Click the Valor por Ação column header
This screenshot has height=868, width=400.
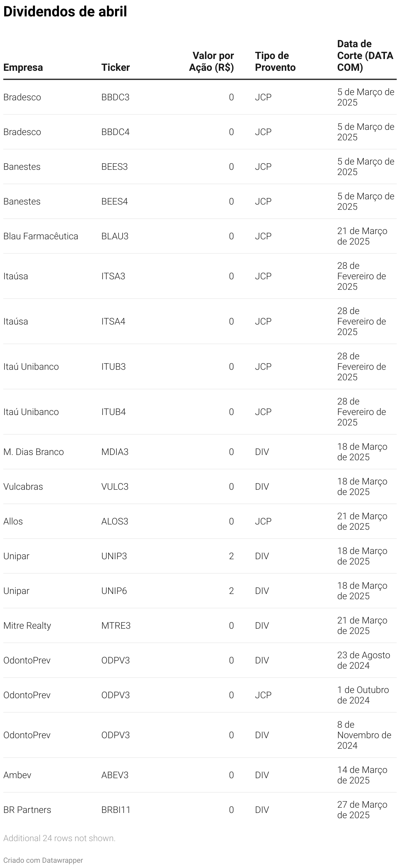(211, 62)
